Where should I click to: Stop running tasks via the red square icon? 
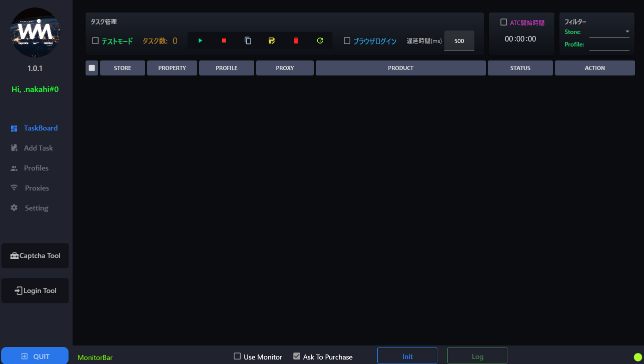pos(224,40)
